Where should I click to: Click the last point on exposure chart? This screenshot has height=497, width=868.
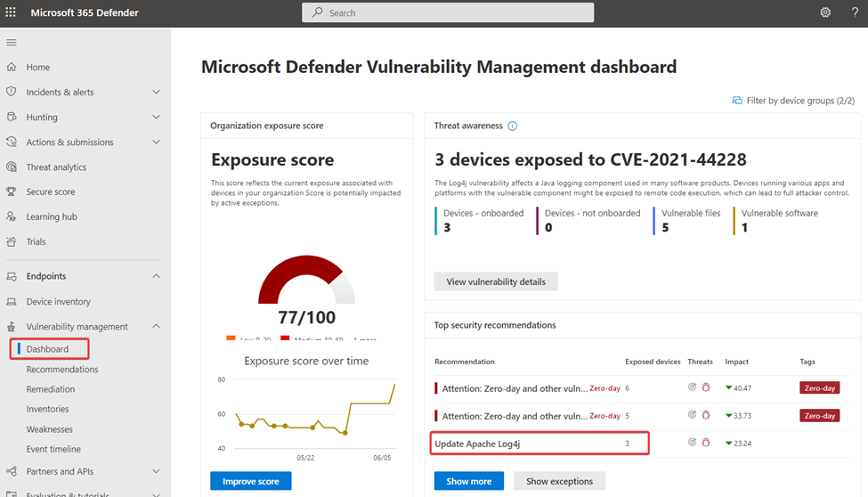[x=394, y=385]
